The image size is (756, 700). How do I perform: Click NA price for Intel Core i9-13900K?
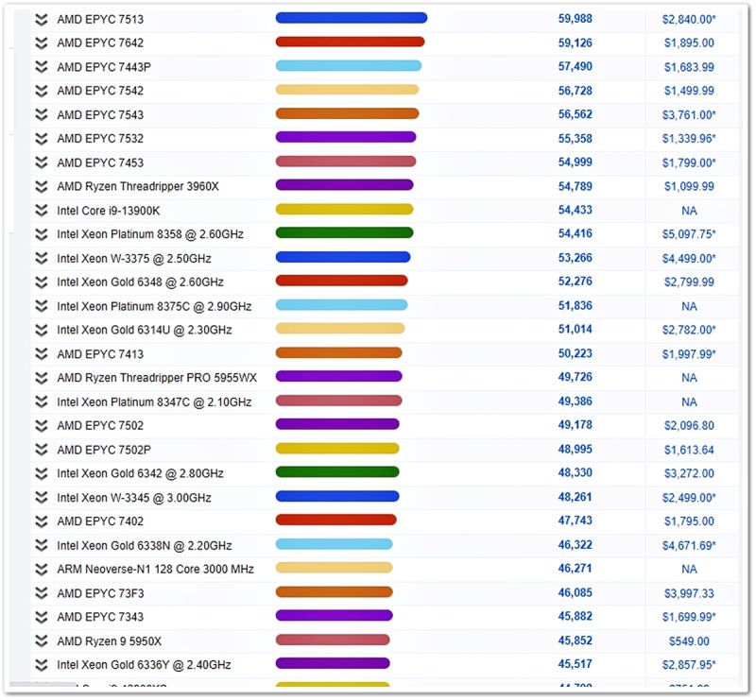[x=689, y=211]
